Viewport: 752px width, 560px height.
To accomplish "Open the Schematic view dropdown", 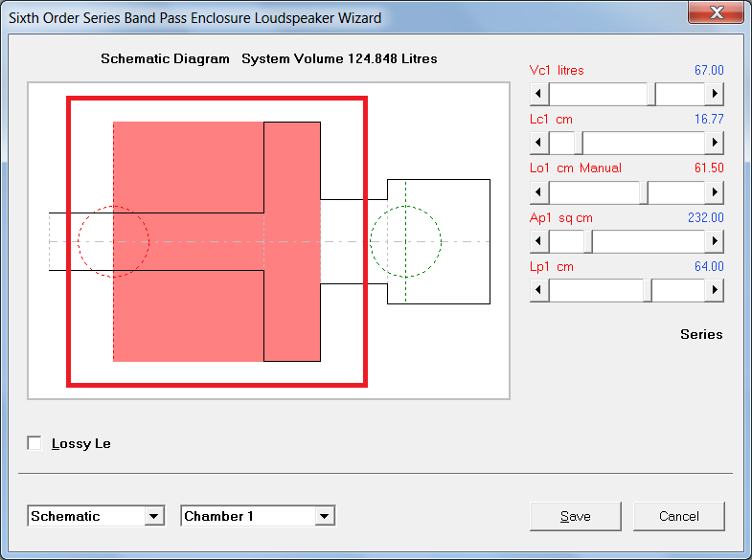I will coord(153,516).
